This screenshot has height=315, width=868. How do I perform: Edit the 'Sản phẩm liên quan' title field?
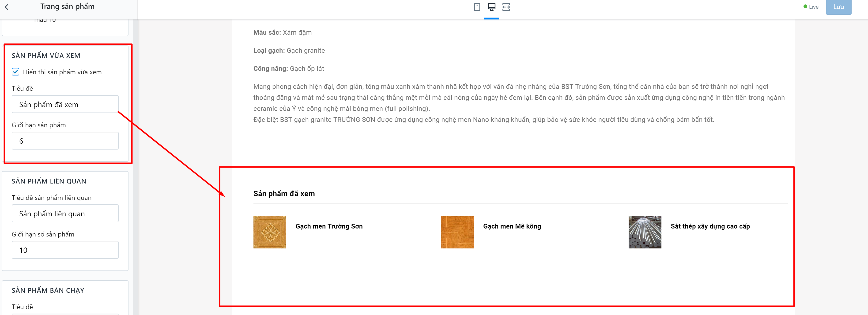coord(65,214)
